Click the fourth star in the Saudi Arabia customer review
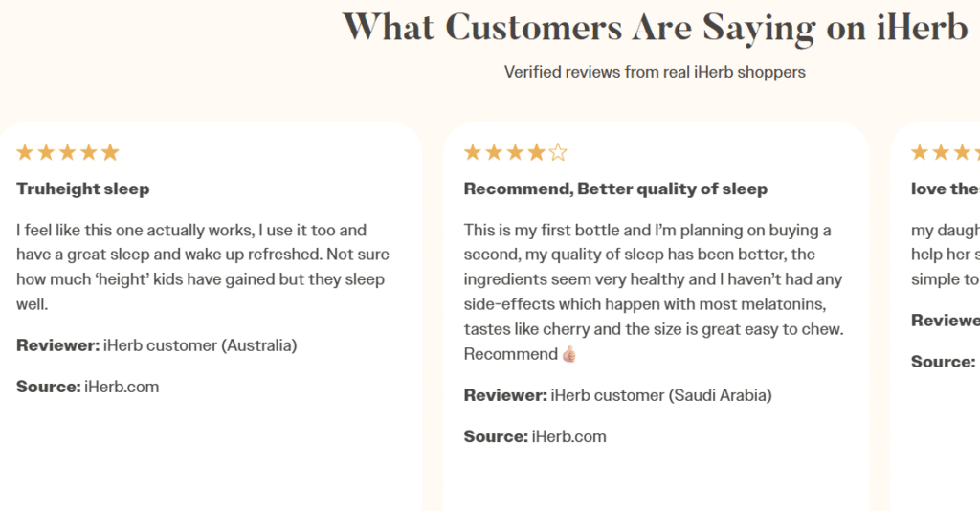 [537, 152]
